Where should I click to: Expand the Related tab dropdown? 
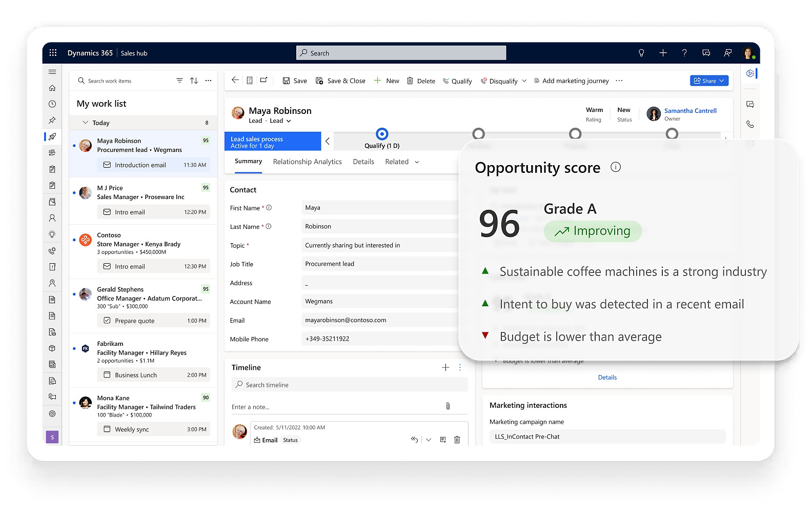(x=417, y=162)
